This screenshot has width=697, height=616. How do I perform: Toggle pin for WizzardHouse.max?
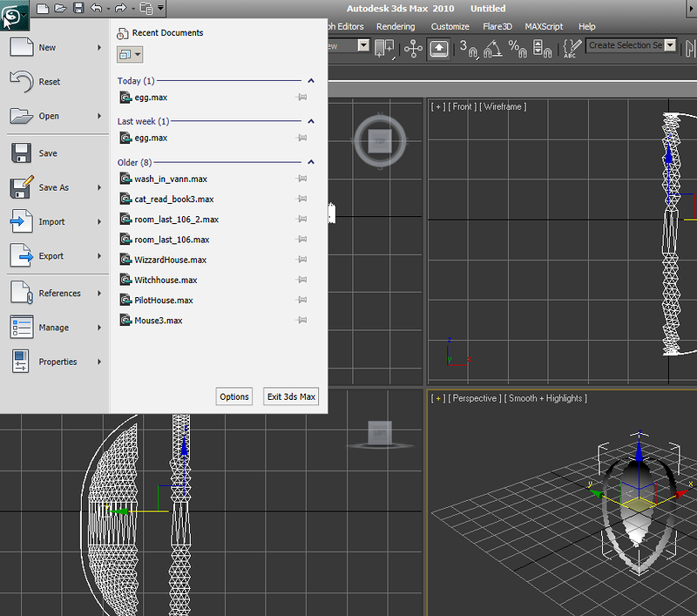coord(301,260)
